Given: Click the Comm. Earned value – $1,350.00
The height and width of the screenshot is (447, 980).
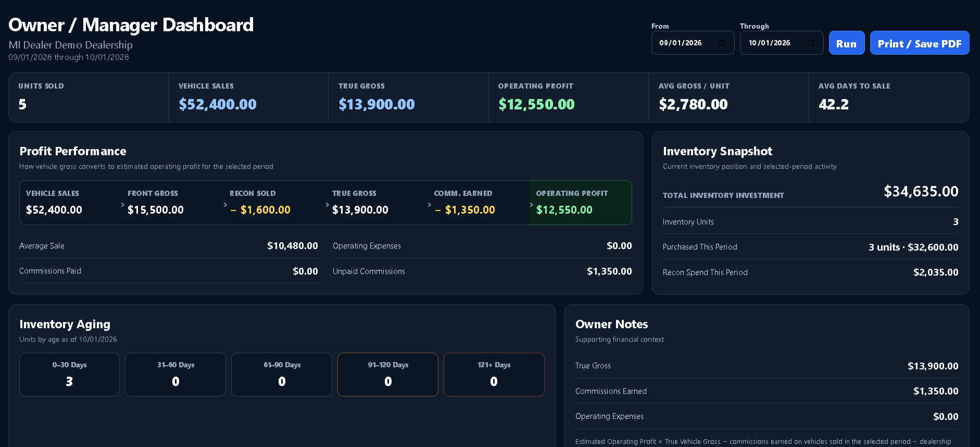Looking at the screenshot, I should (x=465, y=210).
